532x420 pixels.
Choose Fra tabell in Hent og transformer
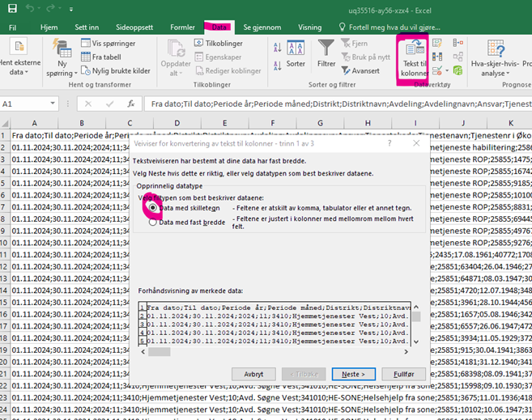[x=101, y=57]
